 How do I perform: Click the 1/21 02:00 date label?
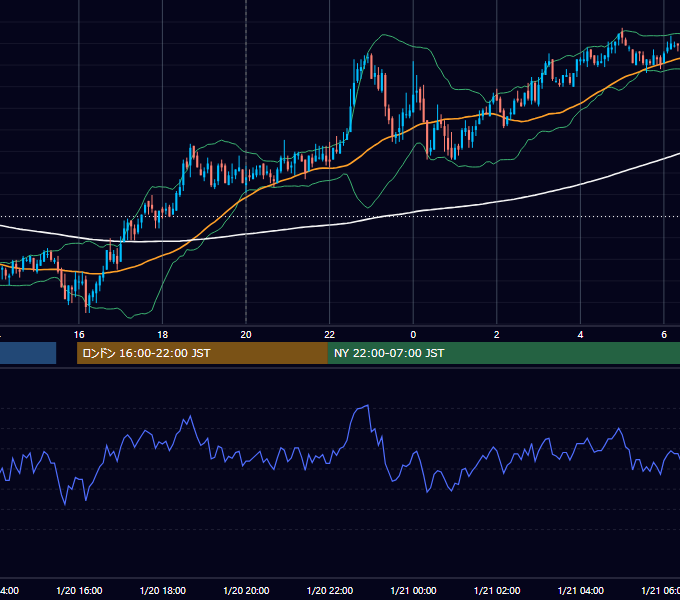(497, 590)
